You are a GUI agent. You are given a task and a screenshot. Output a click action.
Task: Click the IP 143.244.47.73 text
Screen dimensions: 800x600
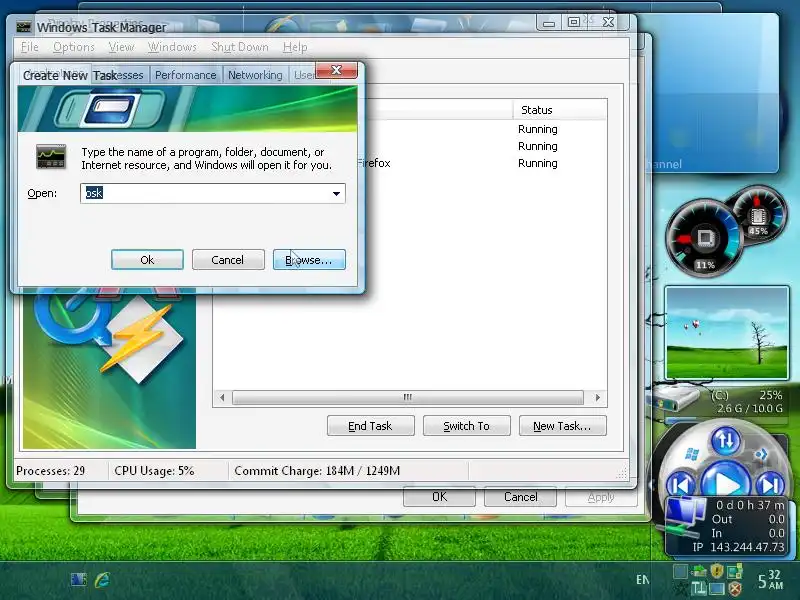pyautogui.click(x=738, y=547)
